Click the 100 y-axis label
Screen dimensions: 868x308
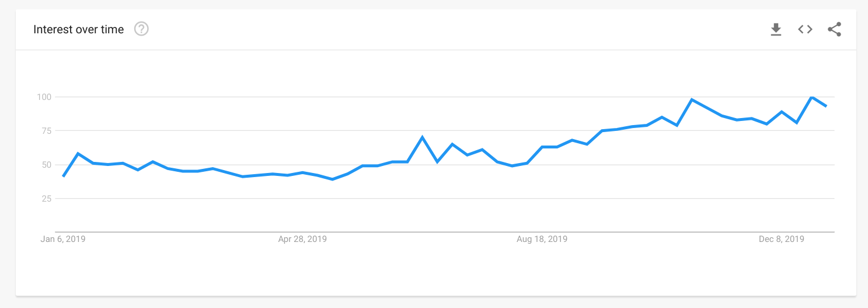click(x=44, y=97)
